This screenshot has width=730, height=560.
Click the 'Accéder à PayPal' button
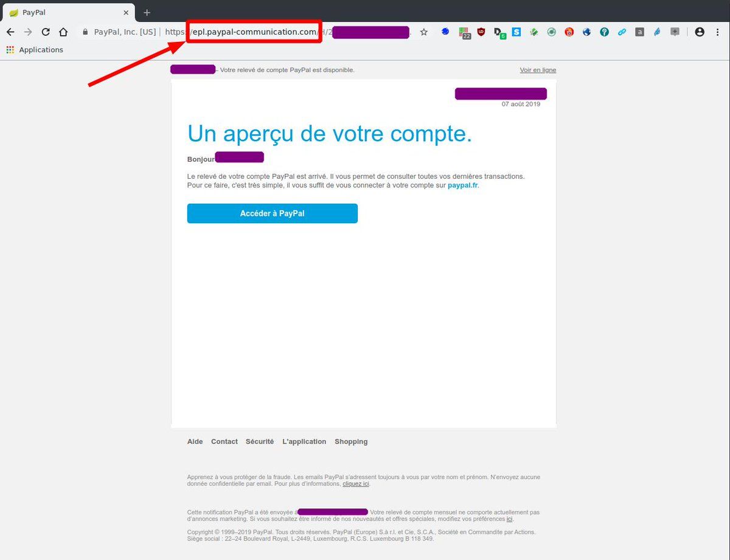pos(273,213)
